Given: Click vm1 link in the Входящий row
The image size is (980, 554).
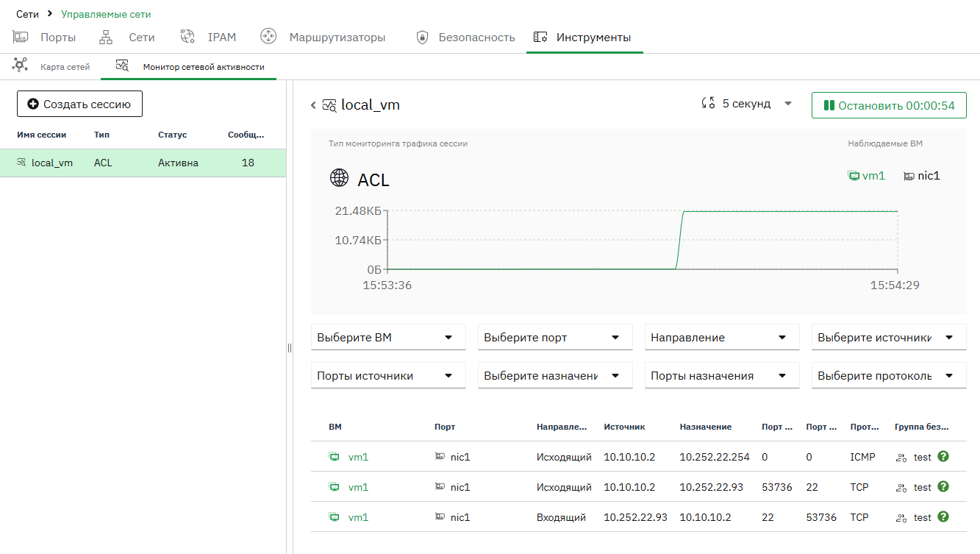Looking at the screenshot, I should tap(358, 517).
